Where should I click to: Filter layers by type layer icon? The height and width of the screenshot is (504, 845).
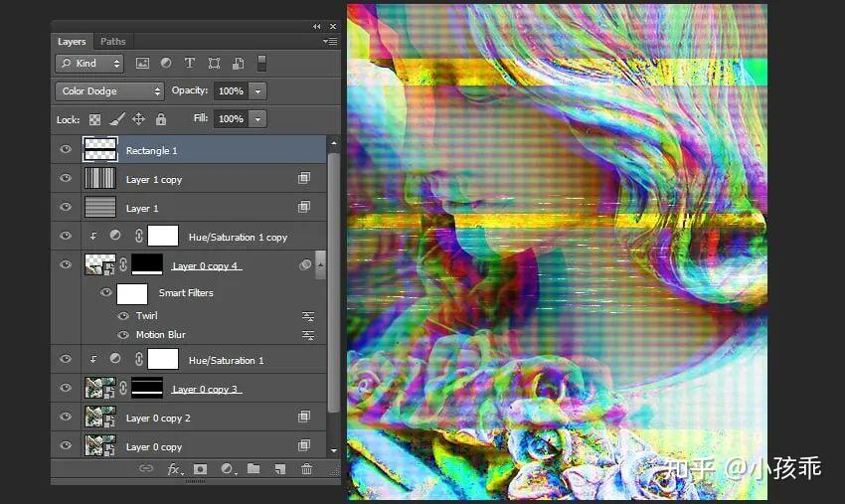tap(190, 63)
